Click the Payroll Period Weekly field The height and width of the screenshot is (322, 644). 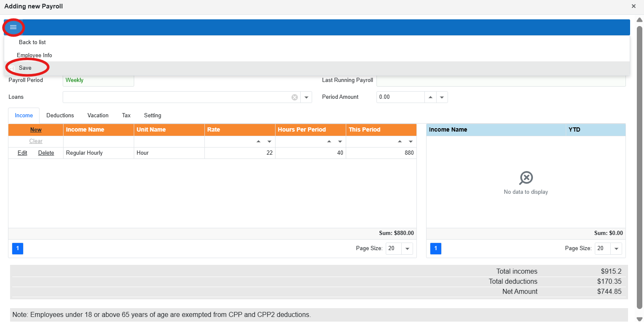pos(98,80)
